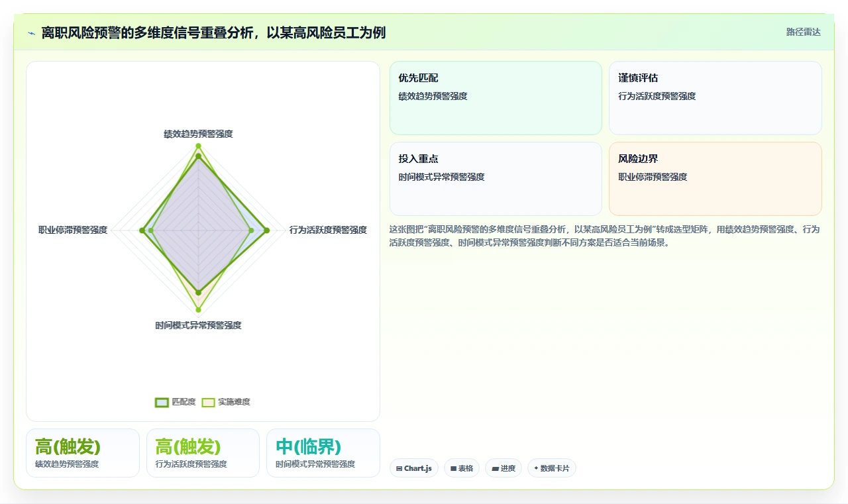Select the 进度 tag chip
The height and width of the screenshot is (504, 848).
(x=503, y=468)
